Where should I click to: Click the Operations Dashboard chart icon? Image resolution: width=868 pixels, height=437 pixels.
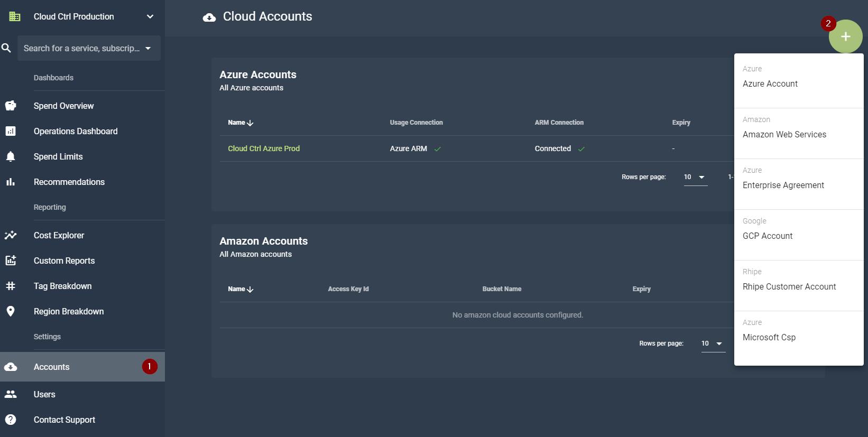(11, 131)
